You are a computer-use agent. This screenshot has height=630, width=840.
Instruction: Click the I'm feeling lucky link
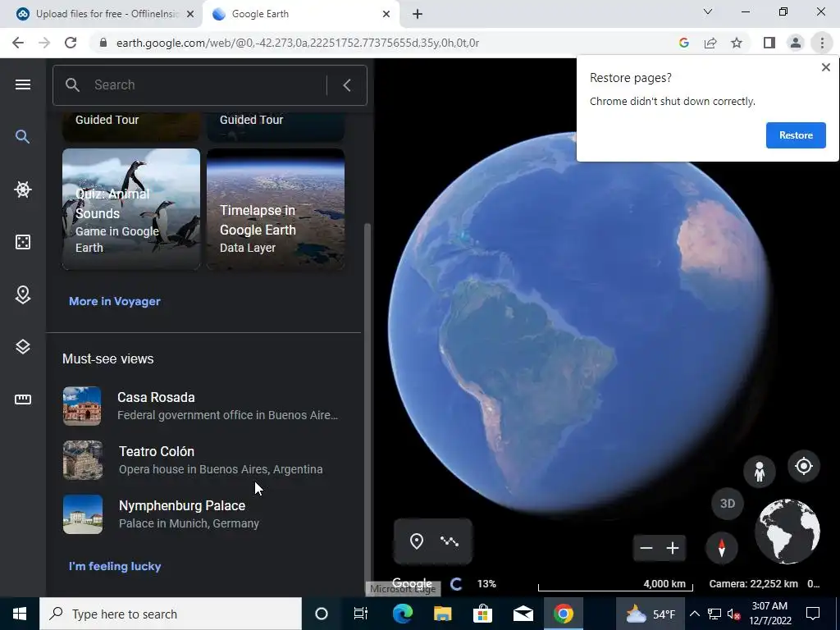pos(115,566)
